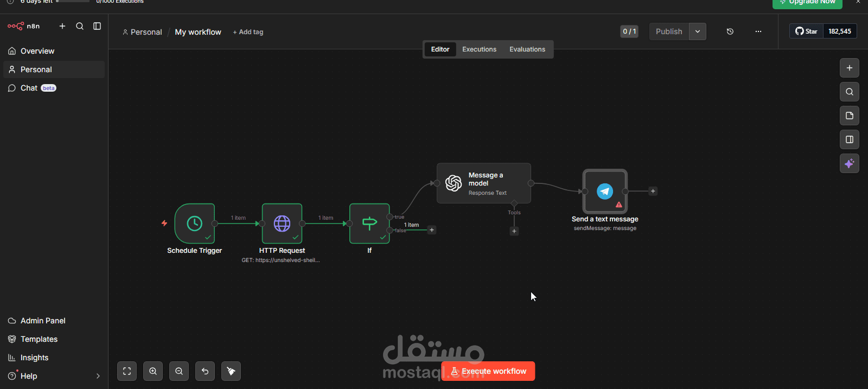This screenshot has width=868, height=389.
Task: Zoom out on canvas
Action: [x=179, y=371]
